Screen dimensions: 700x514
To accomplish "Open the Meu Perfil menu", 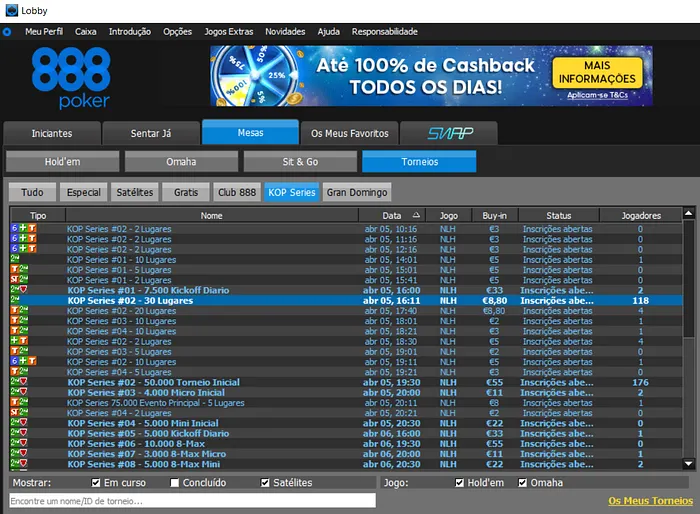I will coord(44,32).
